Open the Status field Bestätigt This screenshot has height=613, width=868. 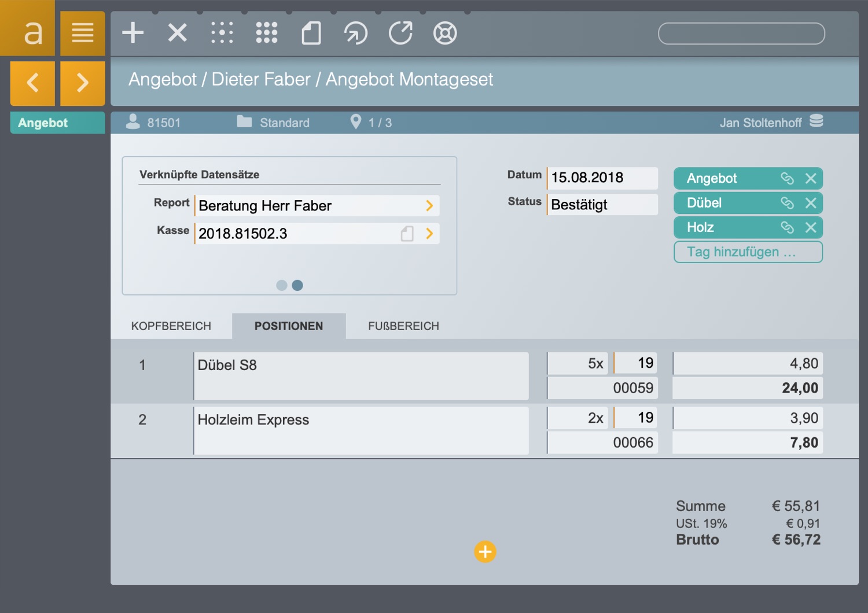point(602,205)
